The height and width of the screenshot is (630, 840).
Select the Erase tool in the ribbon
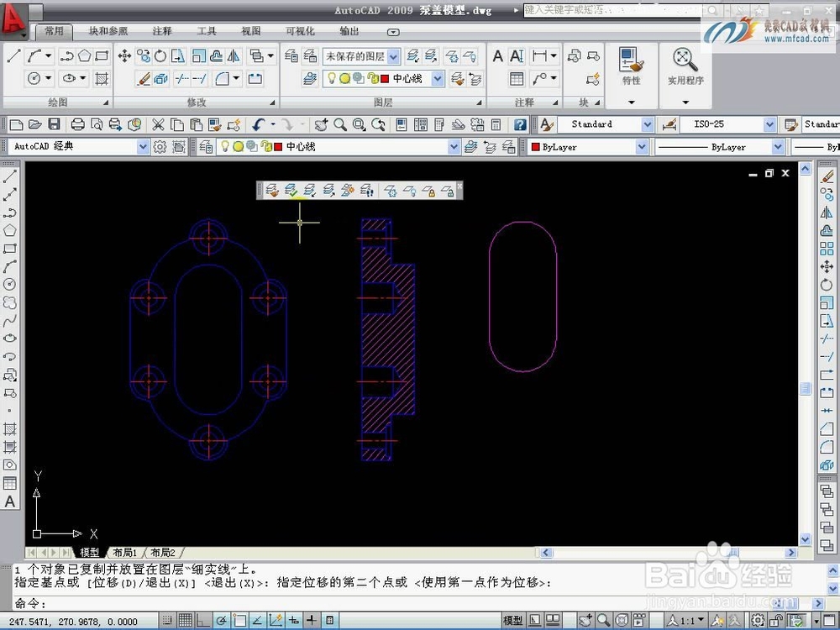click(x=144, y=79)
